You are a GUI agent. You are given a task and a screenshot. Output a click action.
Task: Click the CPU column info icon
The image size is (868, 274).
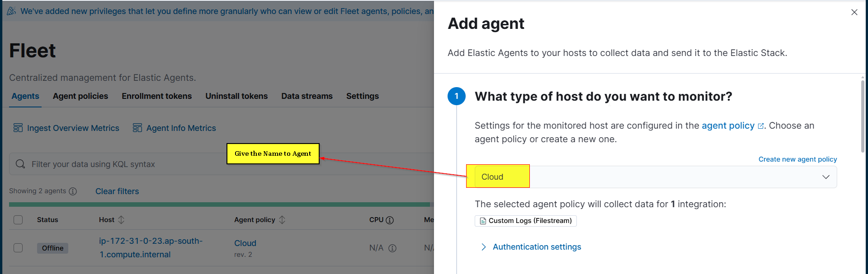coord(390,220)
